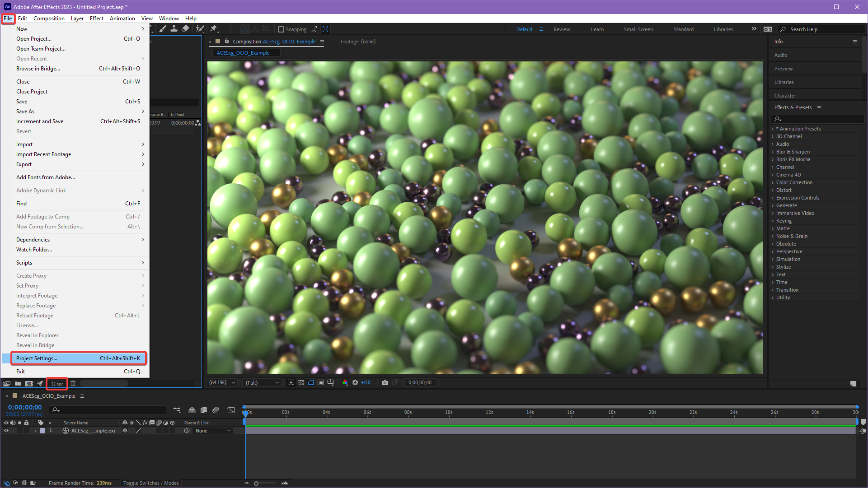Open Show Channel and color management menu
Viewport: 868px width, 488px height.
[345, 383]
